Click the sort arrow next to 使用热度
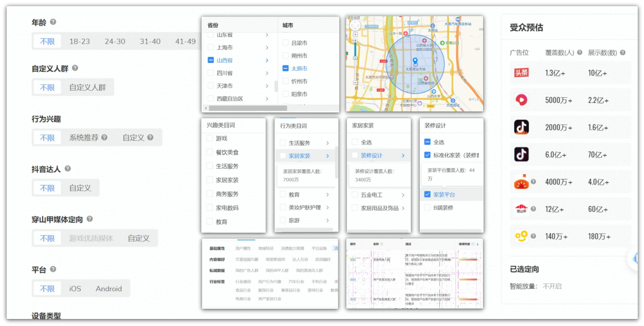Screen dimensions: 644x326 [x=477, y=244]
